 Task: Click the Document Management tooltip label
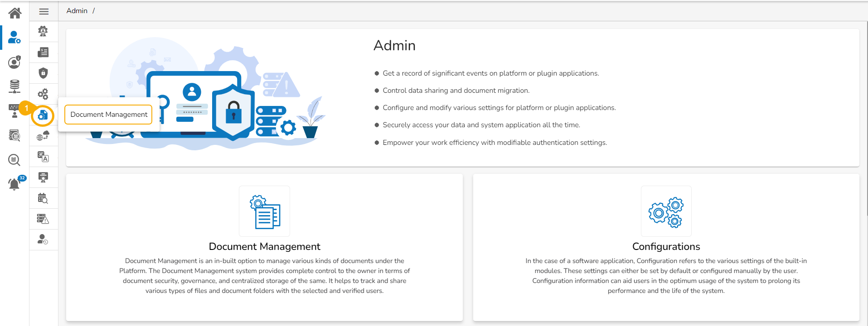[x=109, y=115]
